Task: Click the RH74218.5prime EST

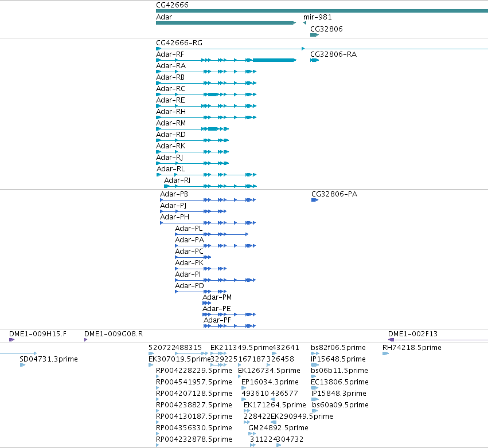Action: coord(385,353)
